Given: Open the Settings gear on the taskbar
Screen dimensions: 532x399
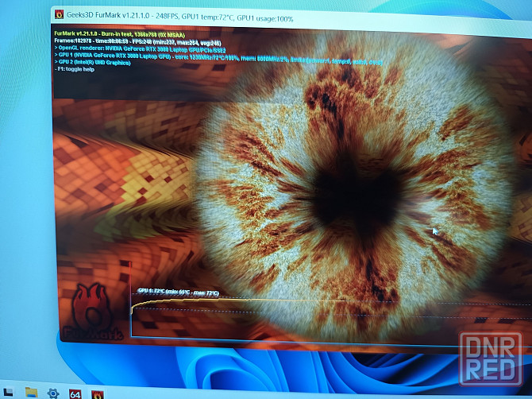Looking at the screenshot, I should point(53,393).
